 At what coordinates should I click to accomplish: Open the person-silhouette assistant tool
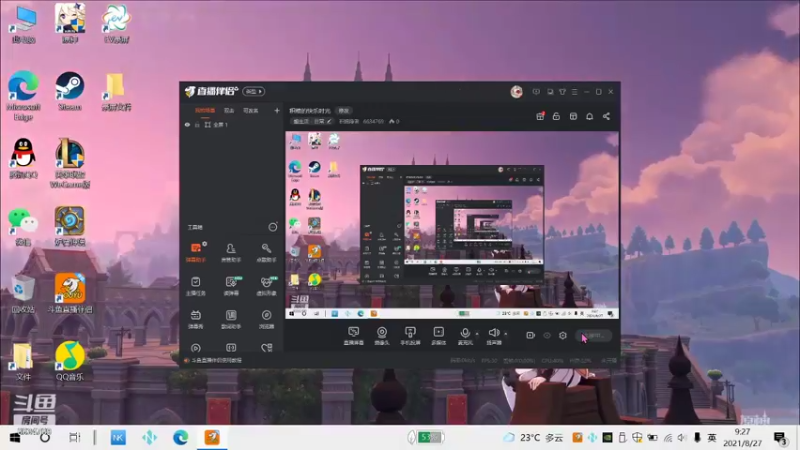231,252
